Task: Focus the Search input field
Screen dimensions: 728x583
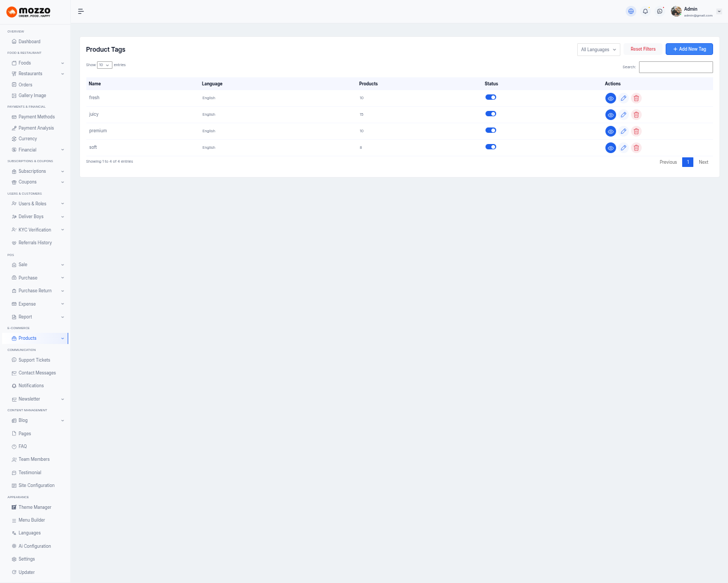Action: (x=676, y=67)
